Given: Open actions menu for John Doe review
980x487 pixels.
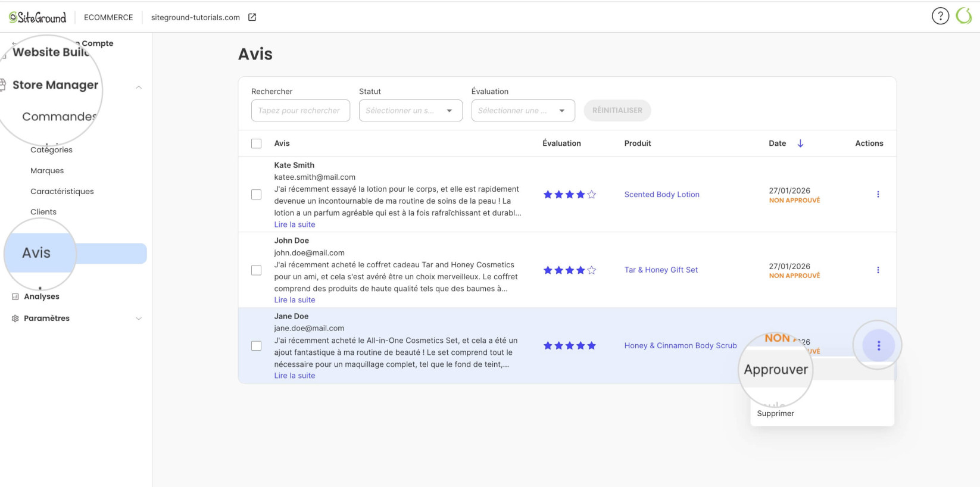Looking at the screenshot, I should tap(878, 270).
